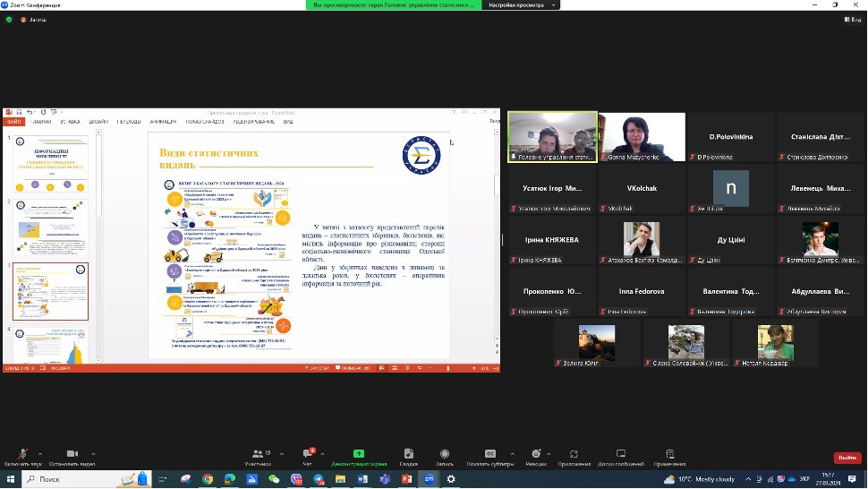Show subtitles via the CC icon
The image size is (868, 489).
489,456
